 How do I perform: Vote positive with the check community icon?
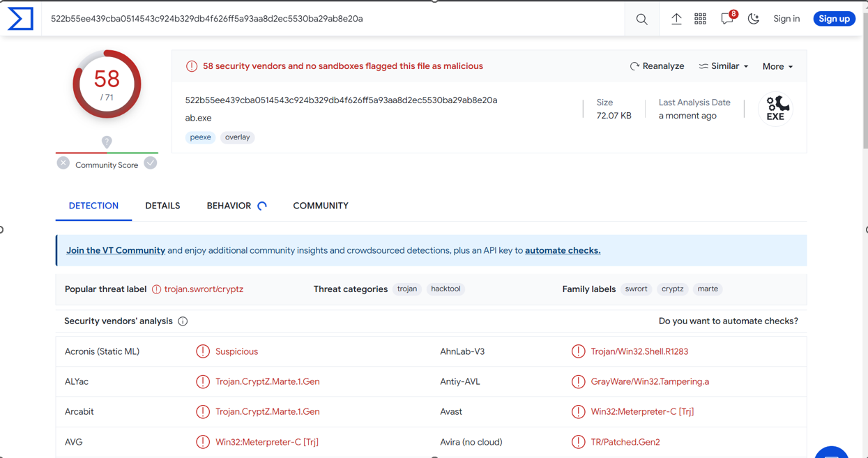click(x=151, y=163)
